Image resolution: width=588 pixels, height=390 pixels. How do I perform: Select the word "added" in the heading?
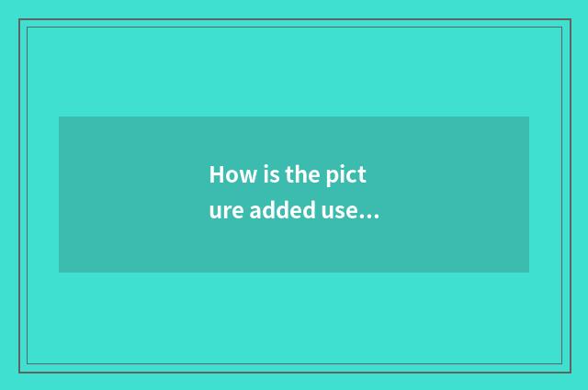tap(282, 210)
